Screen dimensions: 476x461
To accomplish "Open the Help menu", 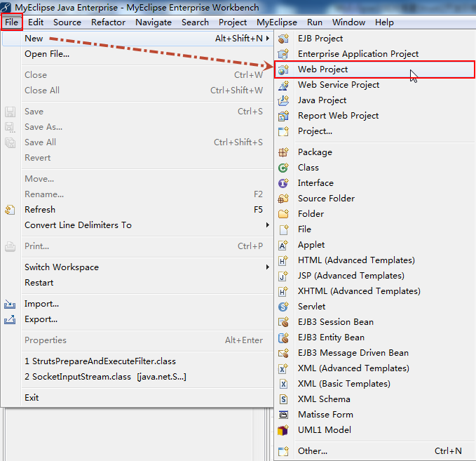I will point(384,22).
